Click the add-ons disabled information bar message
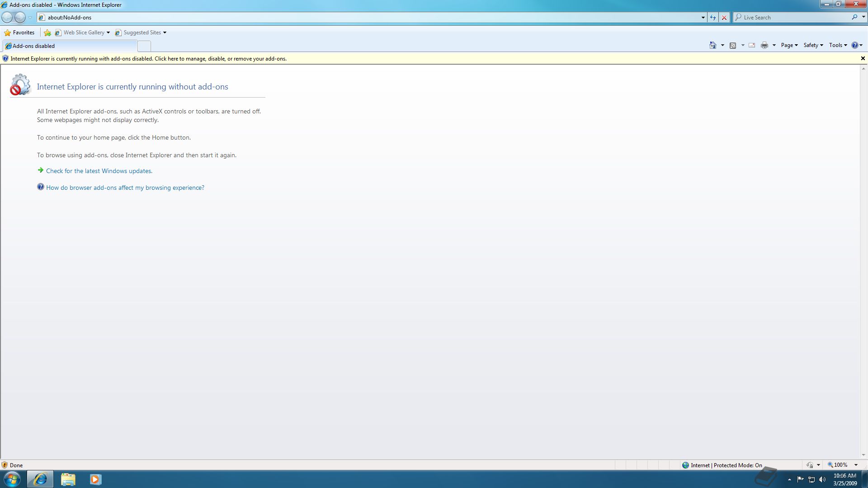 pos(149,59)
